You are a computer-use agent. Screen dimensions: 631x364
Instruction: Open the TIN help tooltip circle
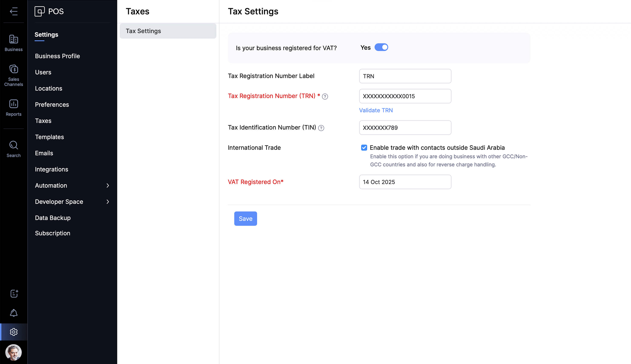pos(321,128)
